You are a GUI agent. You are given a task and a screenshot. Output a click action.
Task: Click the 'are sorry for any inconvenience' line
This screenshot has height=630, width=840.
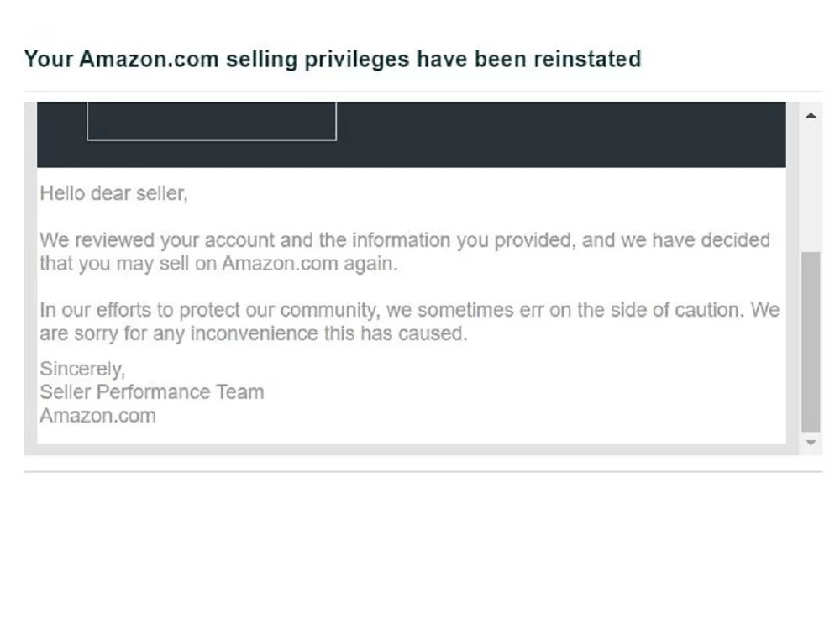pyautogui.click(x=254, y=333)
